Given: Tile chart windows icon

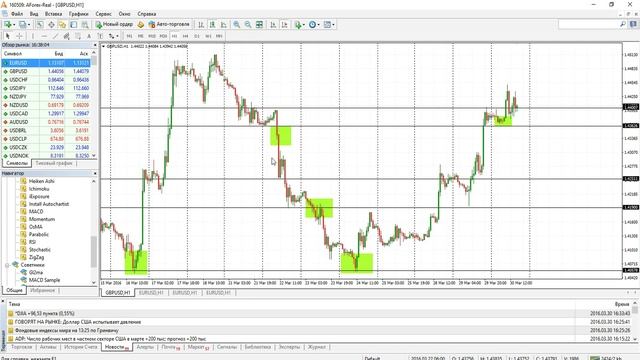Looking at the screenshot, I should pyautogui.click(x=259, y=25).
